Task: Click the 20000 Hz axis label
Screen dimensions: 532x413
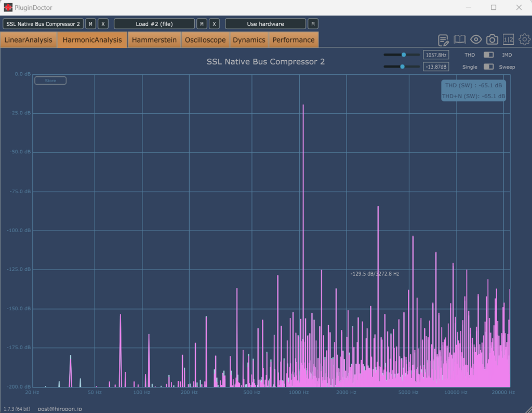Action: point(503,392)
